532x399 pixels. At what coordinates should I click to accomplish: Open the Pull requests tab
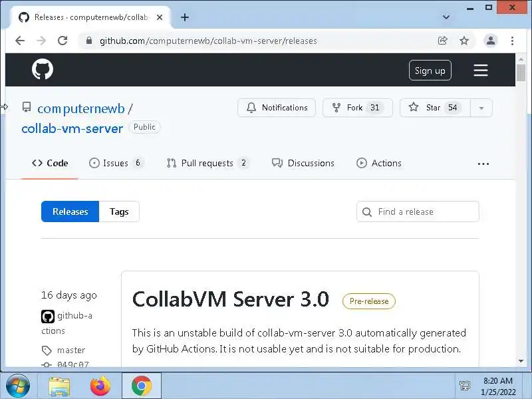(207, 163)
